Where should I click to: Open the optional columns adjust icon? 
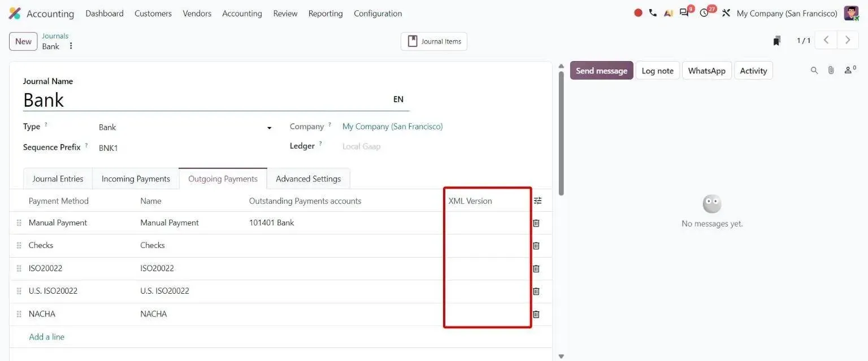pyautogui.click(x=537, y=201)
